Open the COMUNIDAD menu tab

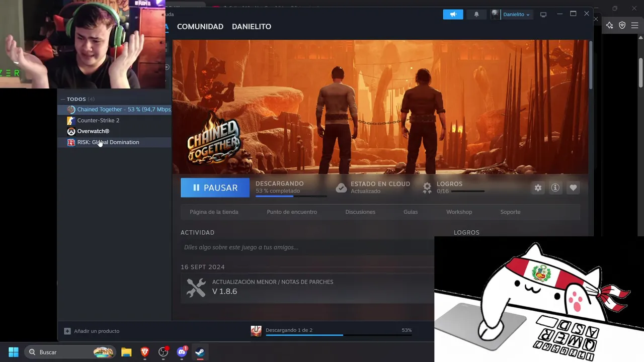[200, 27]
